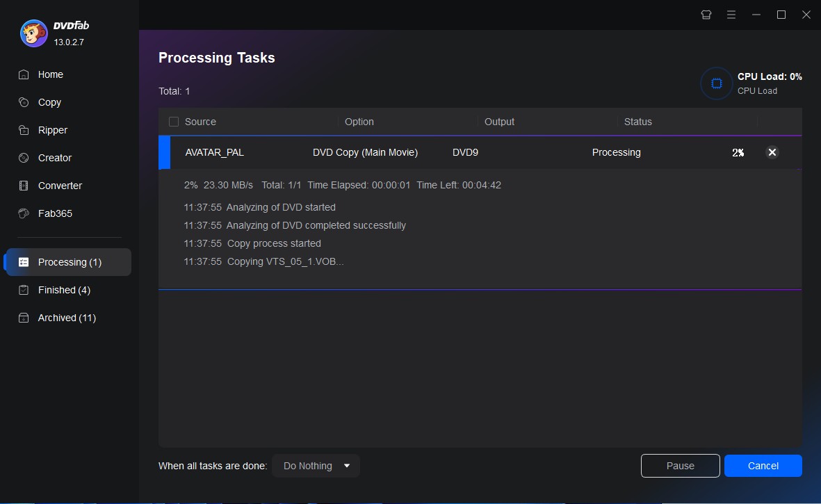
Task: Click the DVD9 output cell
Action: (x=466, y=152)
